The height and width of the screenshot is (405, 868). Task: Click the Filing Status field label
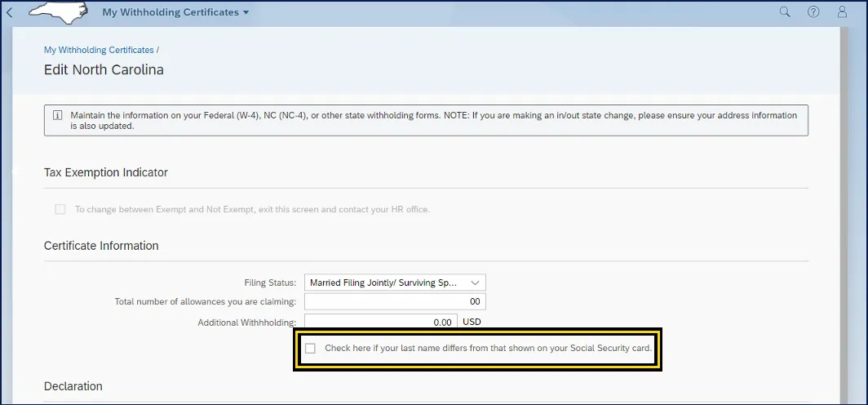click(270, 283)
